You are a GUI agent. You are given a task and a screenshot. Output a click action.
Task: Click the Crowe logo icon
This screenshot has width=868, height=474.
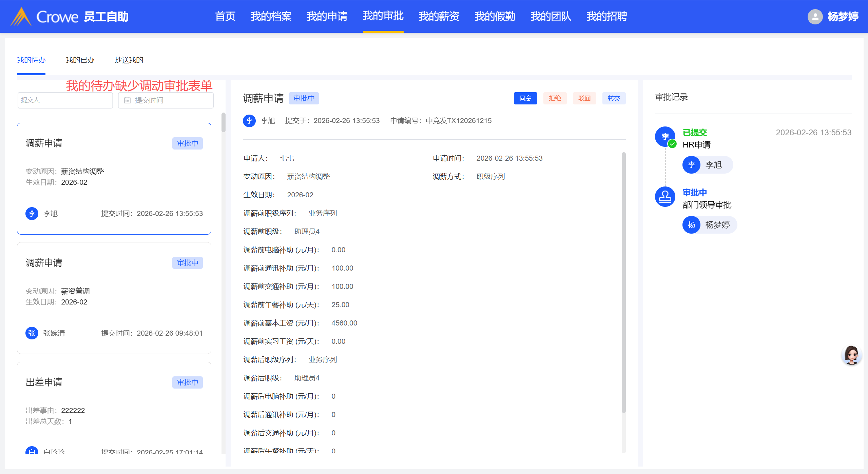point(21,16)
